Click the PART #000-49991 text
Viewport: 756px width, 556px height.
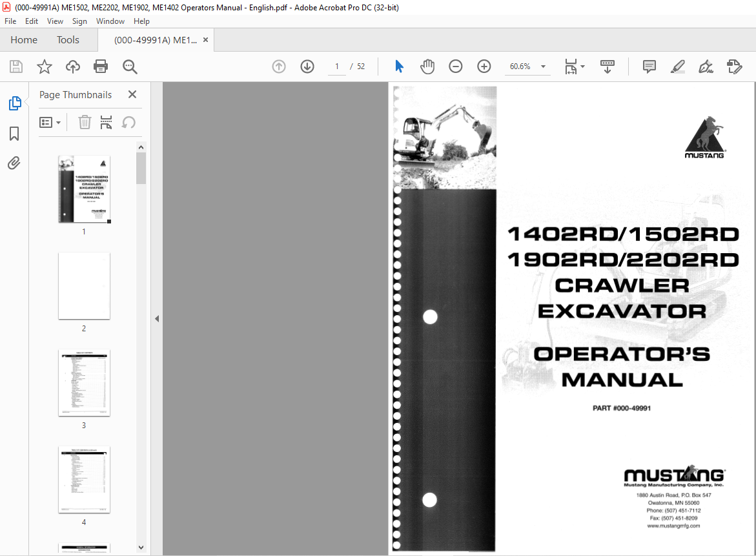click(622, 408)
